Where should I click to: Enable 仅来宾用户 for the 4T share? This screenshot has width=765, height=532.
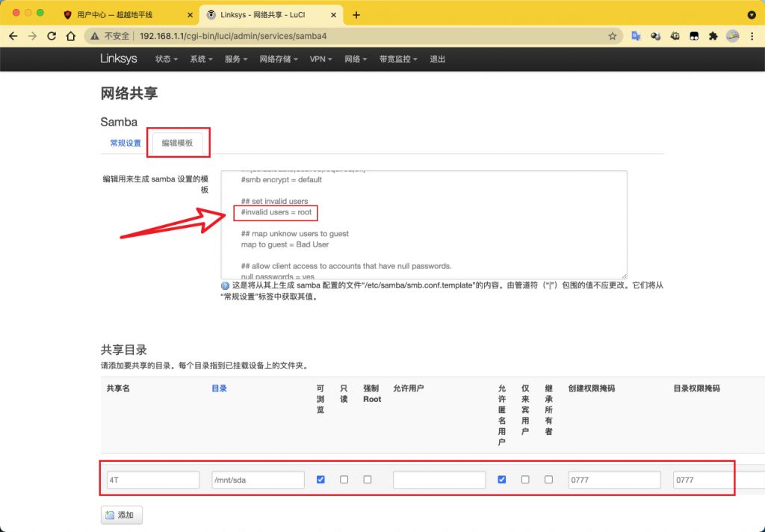525,480
